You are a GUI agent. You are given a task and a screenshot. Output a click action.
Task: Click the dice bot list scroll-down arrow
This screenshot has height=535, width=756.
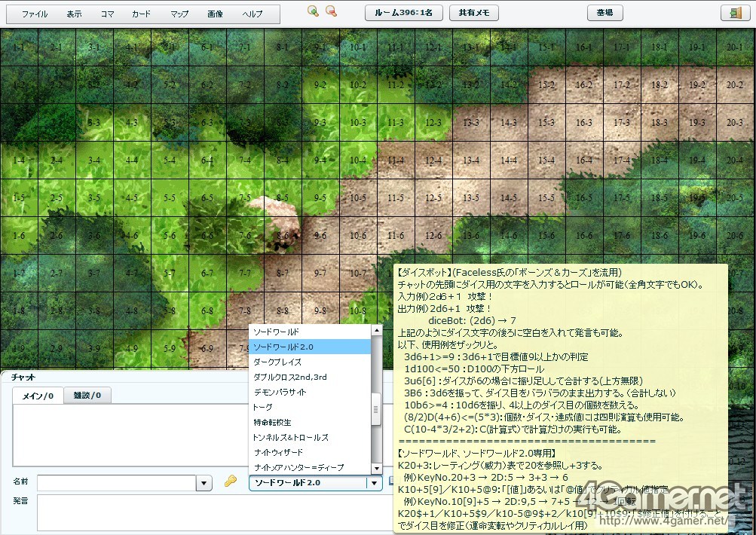376,469
